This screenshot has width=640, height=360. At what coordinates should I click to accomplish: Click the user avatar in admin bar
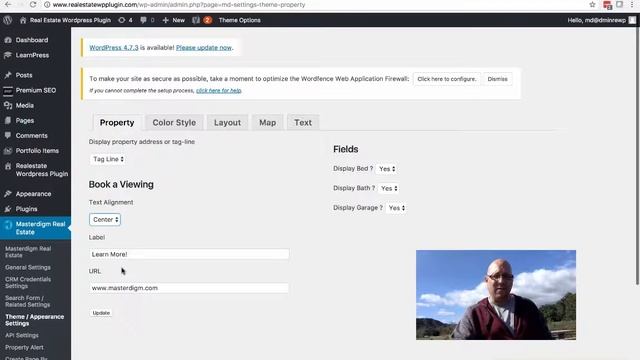pyautogui.click(x=632, y=20)
